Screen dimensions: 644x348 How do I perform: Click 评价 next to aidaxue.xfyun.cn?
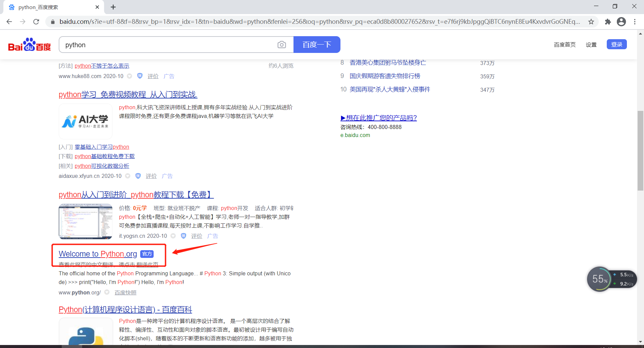151,176
